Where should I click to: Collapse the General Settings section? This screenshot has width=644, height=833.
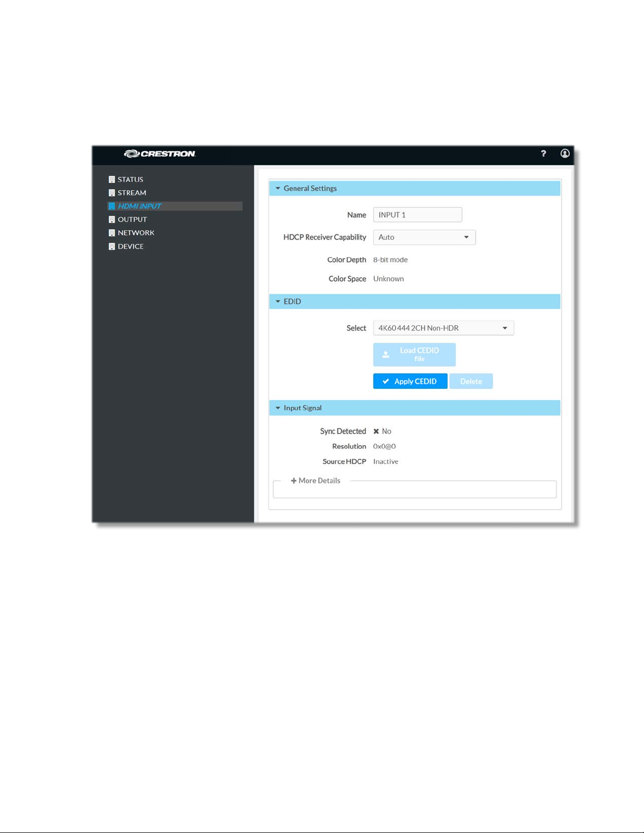coord(414,188)
